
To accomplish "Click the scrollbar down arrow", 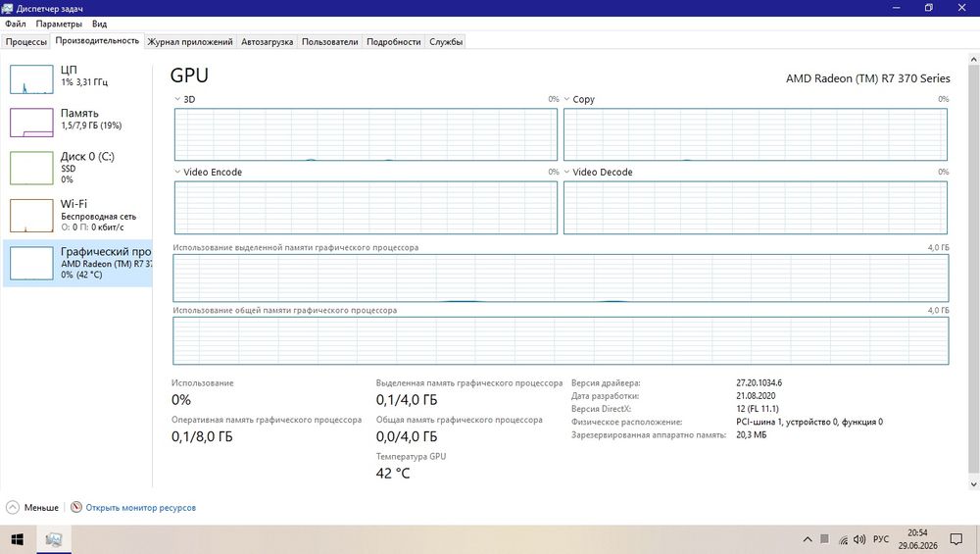I will click(x=973, y=484).
